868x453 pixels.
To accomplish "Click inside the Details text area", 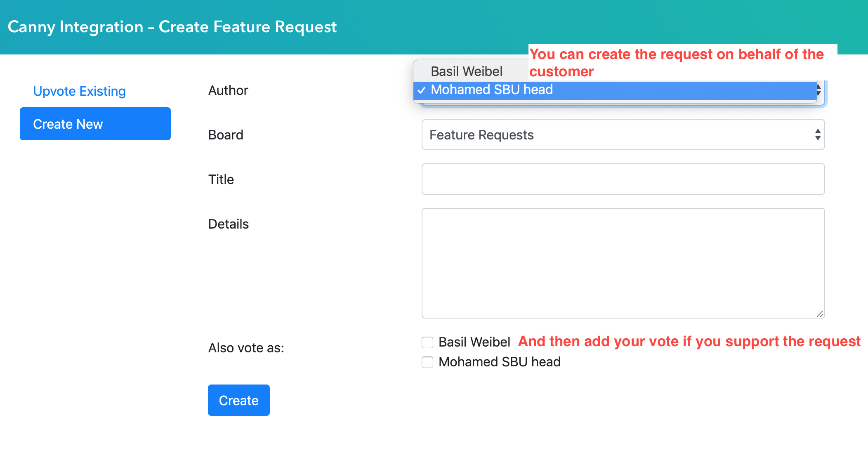I will 623,263.
